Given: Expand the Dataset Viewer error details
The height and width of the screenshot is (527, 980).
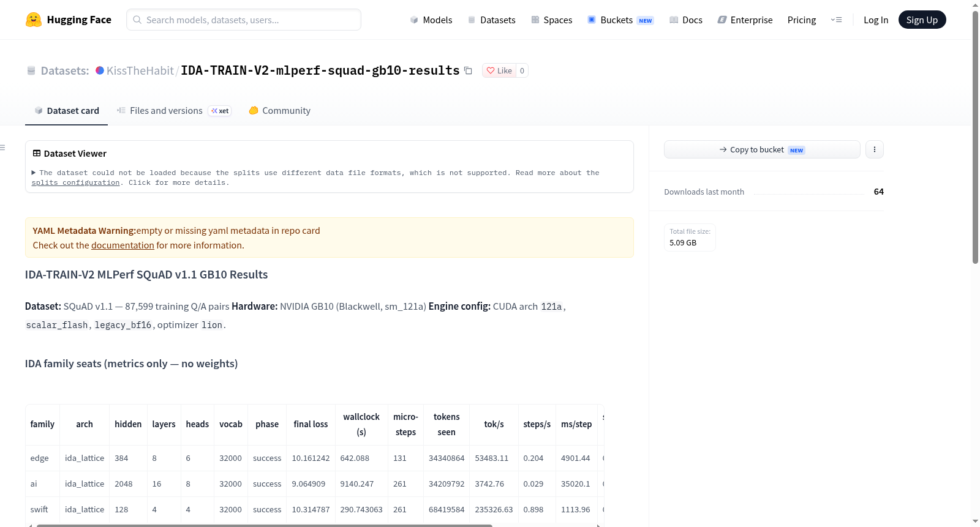Looking at the screenshot, I should tap(34, 173).
